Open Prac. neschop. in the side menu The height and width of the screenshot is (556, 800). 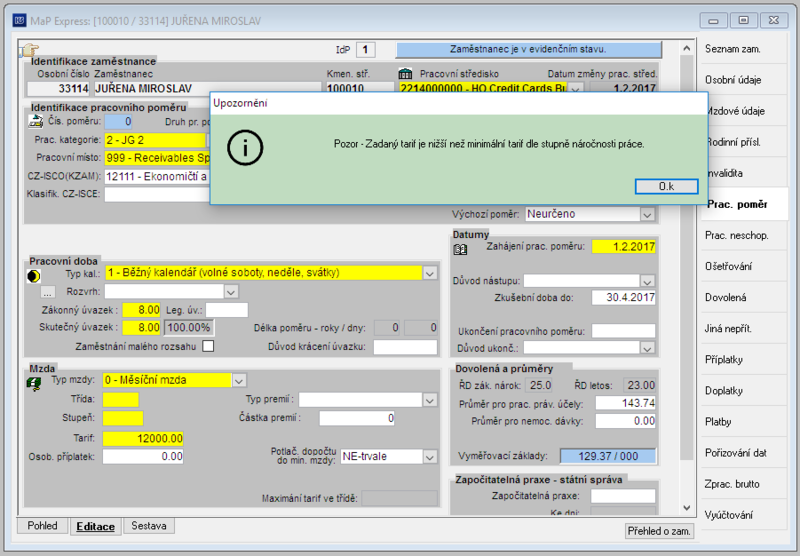pyautogui.click(x=744, y=236)
